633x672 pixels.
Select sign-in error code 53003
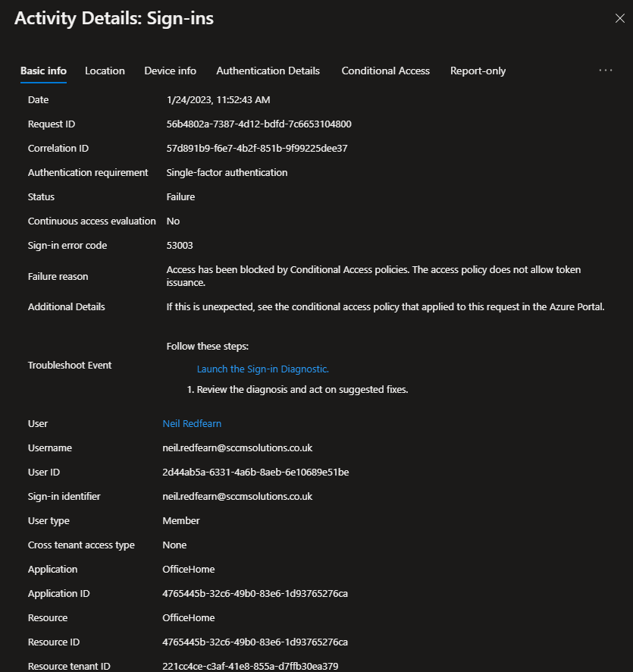(180, 245)
